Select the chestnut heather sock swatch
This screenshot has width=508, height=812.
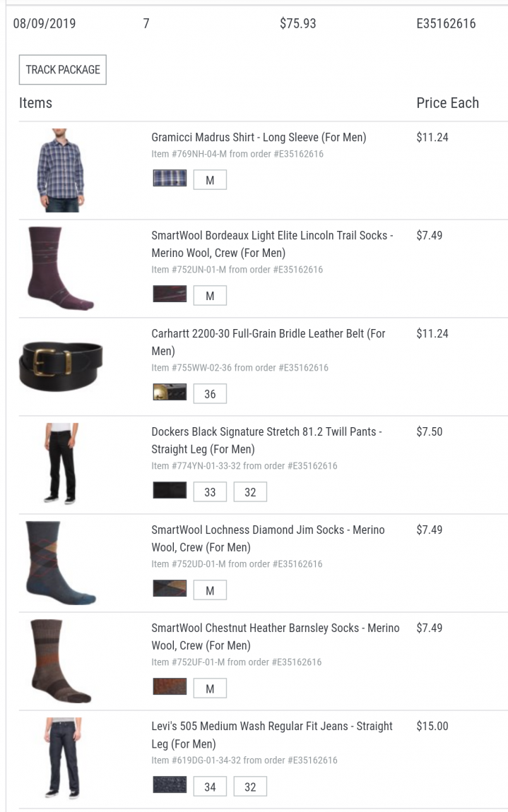click(x=170, y=686)
